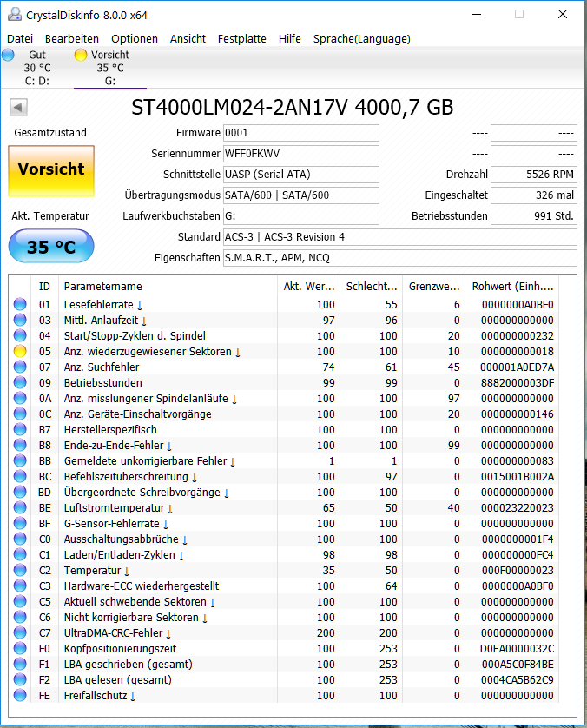Click the blue status icon for Mittl. Anlaufzeit
Screen dimensions: 587x728
20,321
